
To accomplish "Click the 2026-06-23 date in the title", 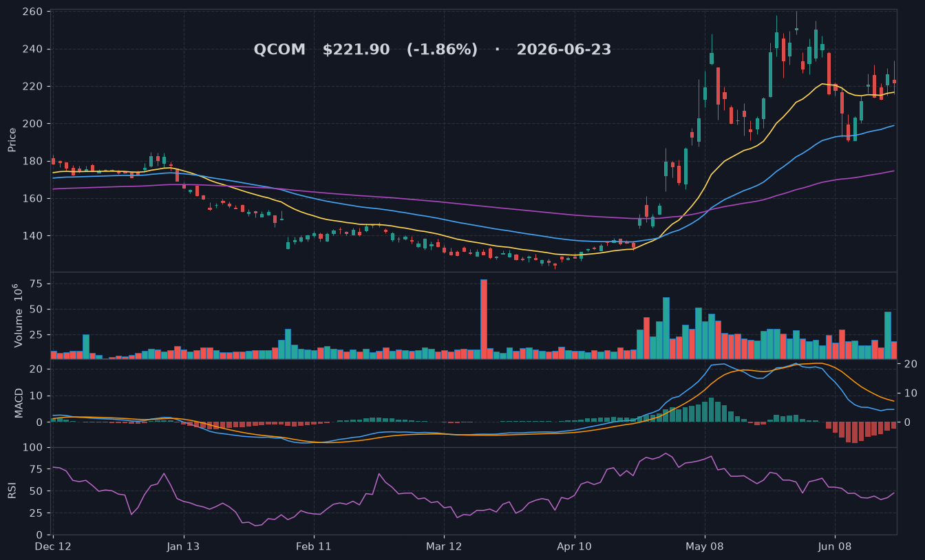I will [564, 50].
